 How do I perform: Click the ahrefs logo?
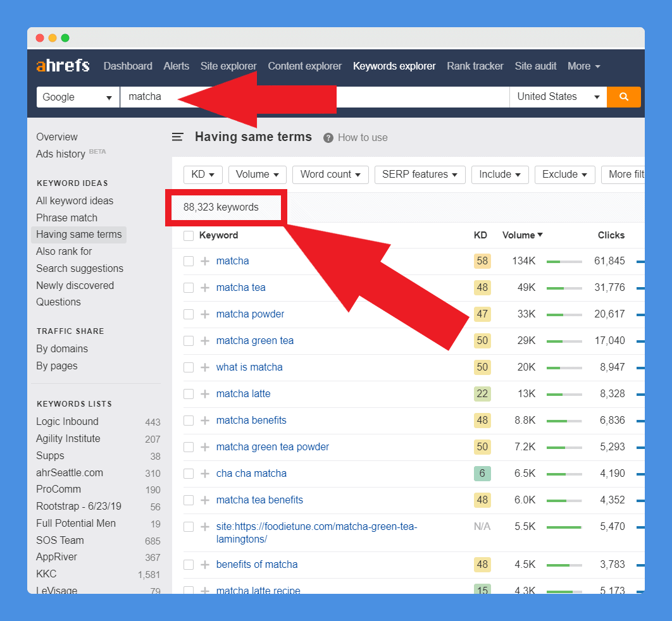[x=63, y=66]
